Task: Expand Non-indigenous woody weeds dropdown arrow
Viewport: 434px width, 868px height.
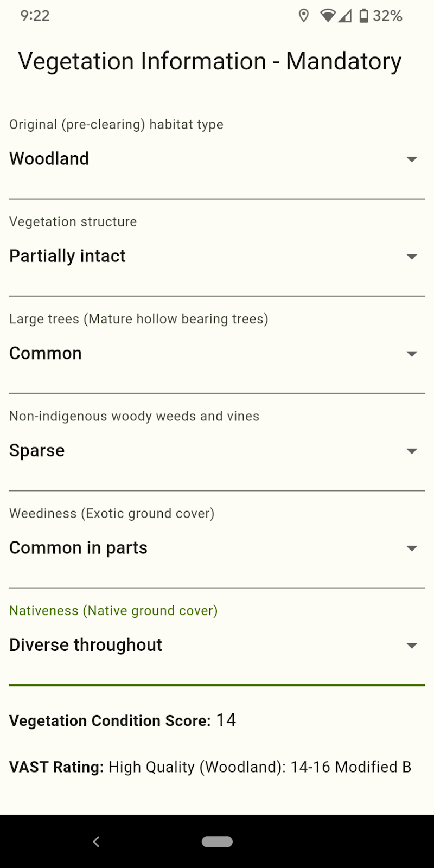Action: point(412,451)
